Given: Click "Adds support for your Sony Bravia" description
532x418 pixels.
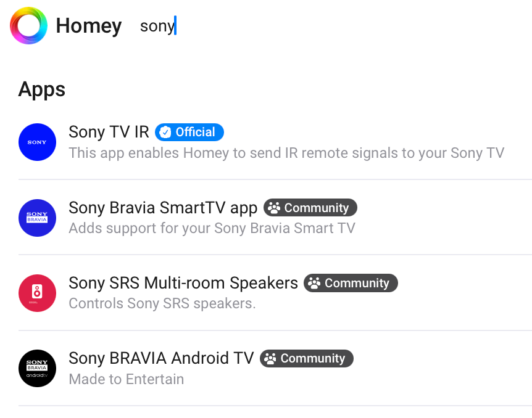Looking at the screenshot, I should [x=212, y=228].
